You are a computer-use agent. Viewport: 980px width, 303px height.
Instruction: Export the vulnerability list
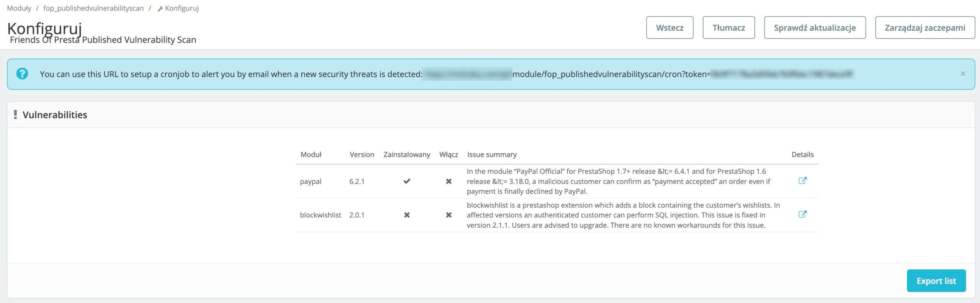[x=936, y=281]
